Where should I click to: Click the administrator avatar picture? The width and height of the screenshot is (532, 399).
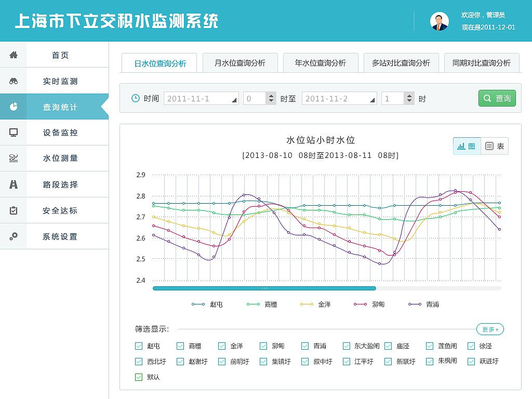[x=440, y=21]
